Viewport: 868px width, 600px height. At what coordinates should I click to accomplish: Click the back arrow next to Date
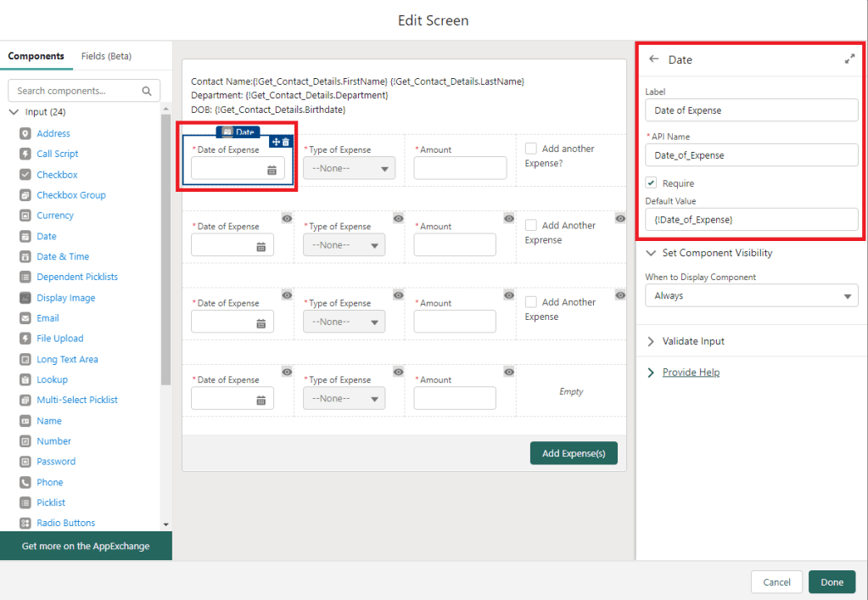653,59
